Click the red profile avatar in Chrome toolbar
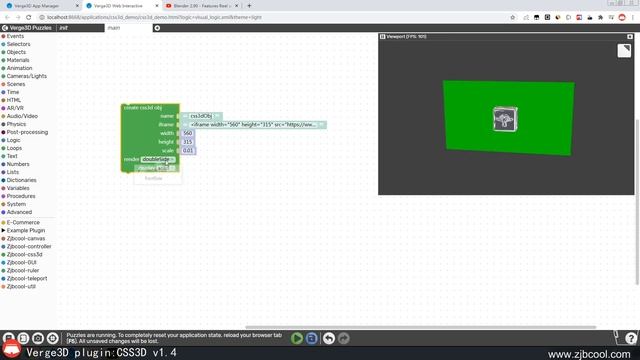 tap(622, 18)
